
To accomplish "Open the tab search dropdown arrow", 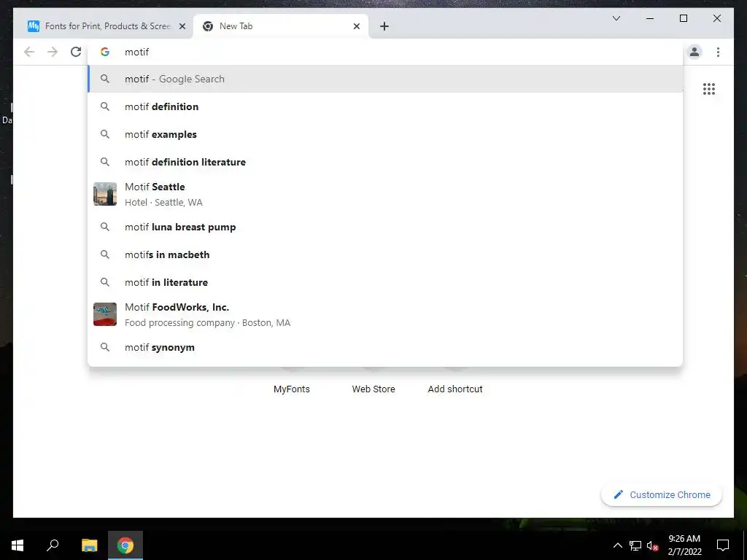I will pos(616,18).
